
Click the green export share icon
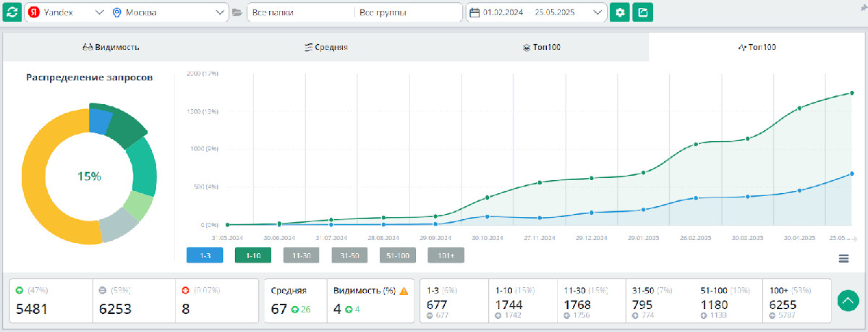pos(643,12)
